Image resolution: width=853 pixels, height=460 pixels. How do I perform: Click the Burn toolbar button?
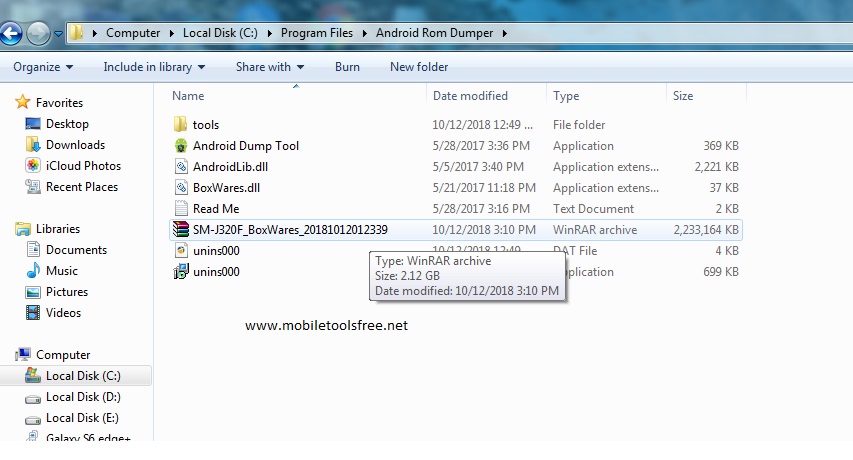click(x=347, y=67)
